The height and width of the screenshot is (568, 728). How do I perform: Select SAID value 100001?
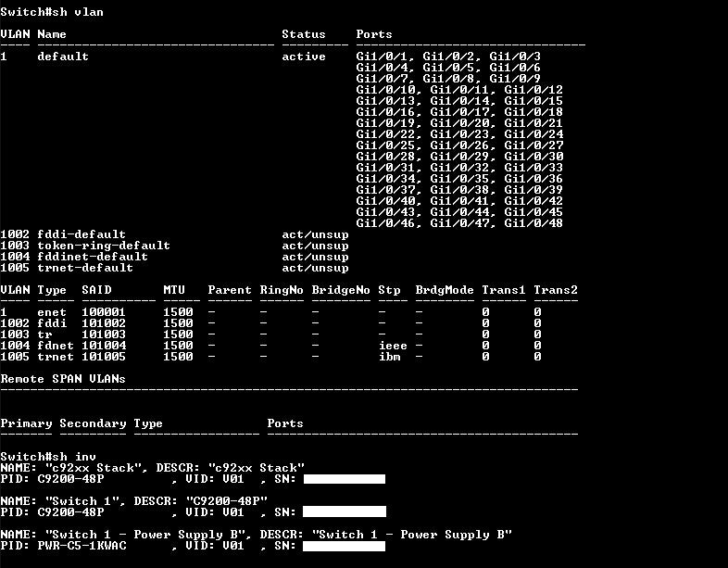104,312
